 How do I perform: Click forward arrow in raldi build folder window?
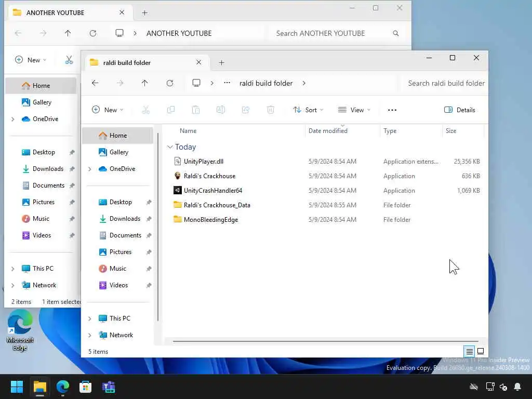coord(120,83)
